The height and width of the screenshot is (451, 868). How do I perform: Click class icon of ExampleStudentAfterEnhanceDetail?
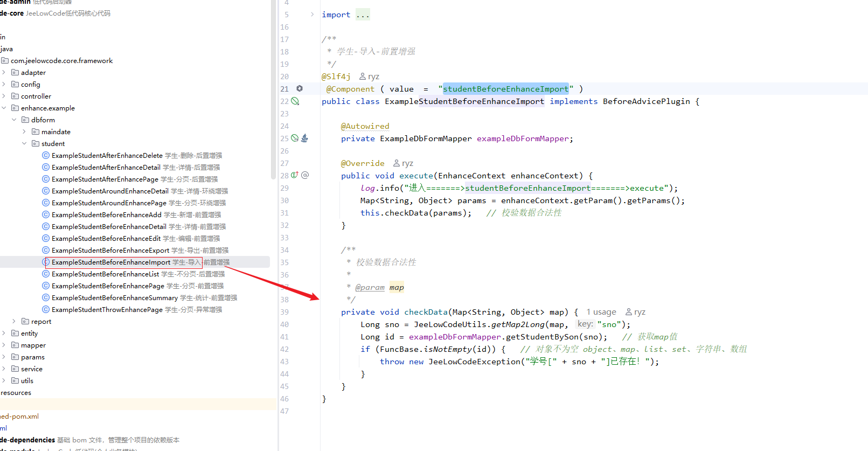coord(46,167)
